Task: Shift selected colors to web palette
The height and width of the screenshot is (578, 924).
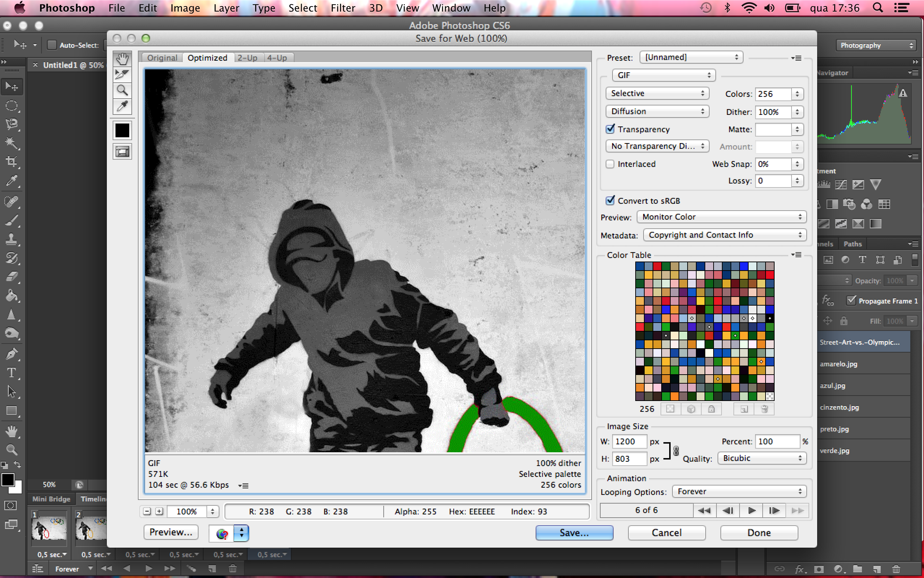Action: (x=691, y=409)
